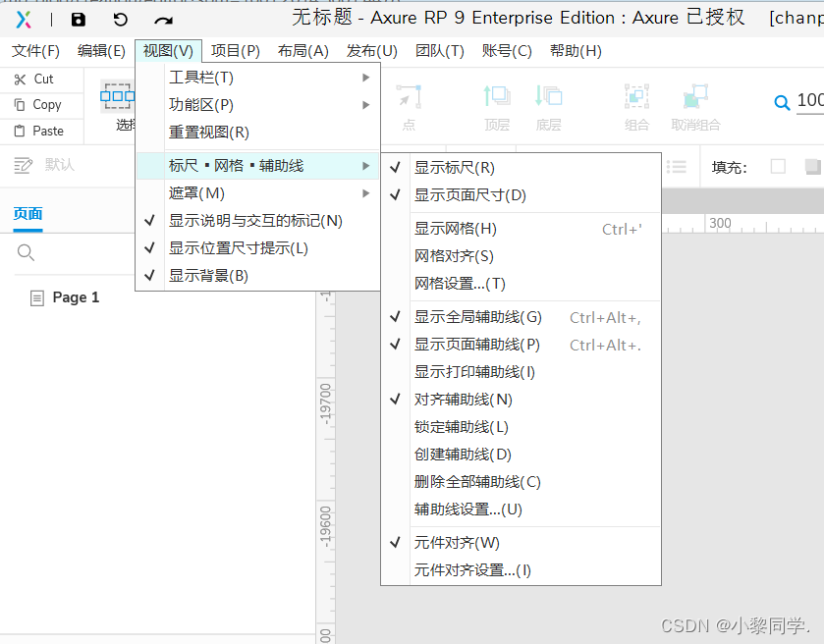
Task: Pick the fill color swatch
Action: [x=778, y=167]
